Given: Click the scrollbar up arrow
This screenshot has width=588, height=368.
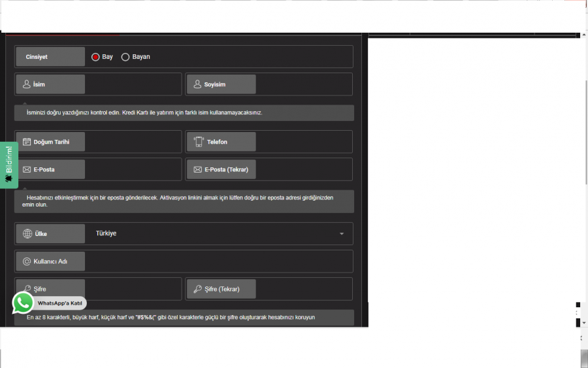Looking at the screenshot, I should (584, 35).
